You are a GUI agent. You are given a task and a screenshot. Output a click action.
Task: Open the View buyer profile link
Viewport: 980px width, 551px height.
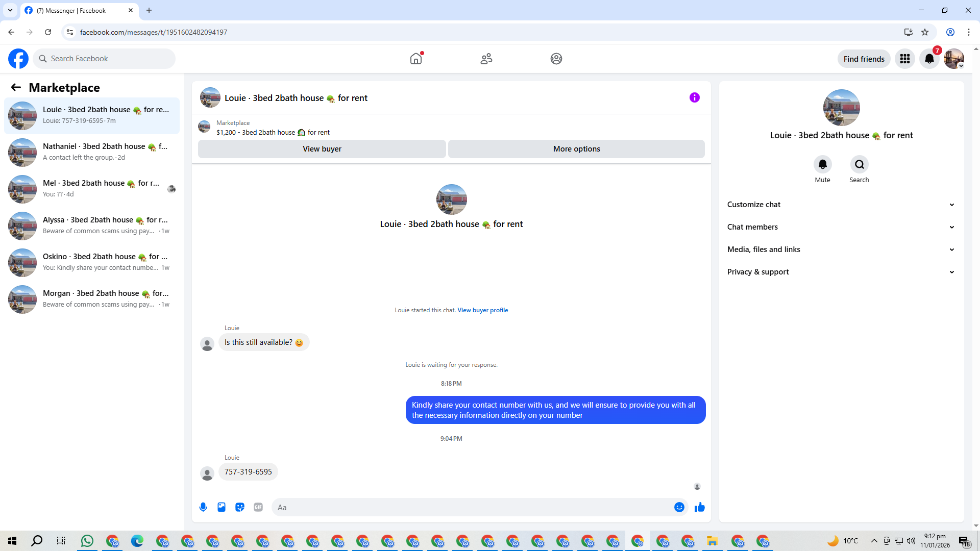[x=483, y=310]
